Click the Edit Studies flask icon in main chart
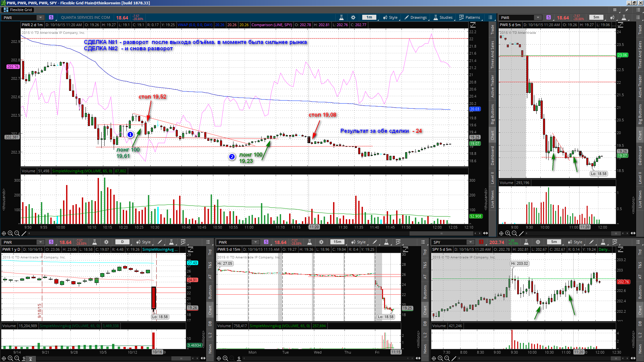Screen dimensions: 644x362 (x=341, y=17)
